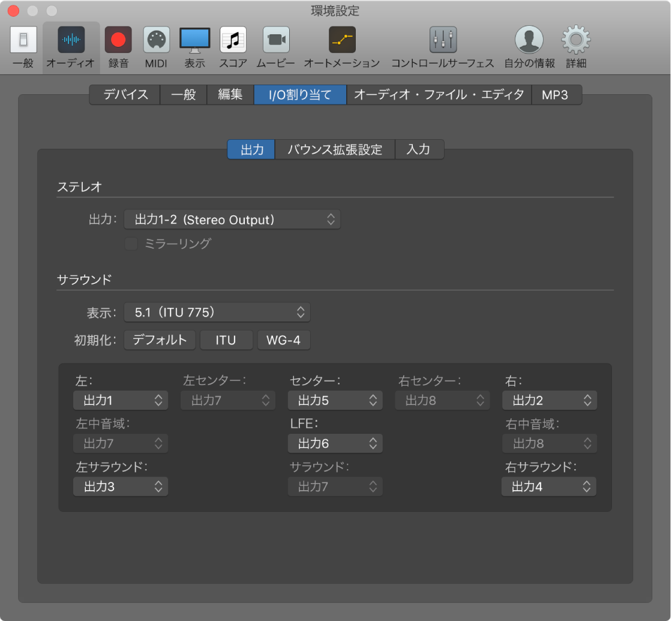The image size is (672, 621).
Task: Switch to the 編集 tab
Action: (x=230, y=95)
